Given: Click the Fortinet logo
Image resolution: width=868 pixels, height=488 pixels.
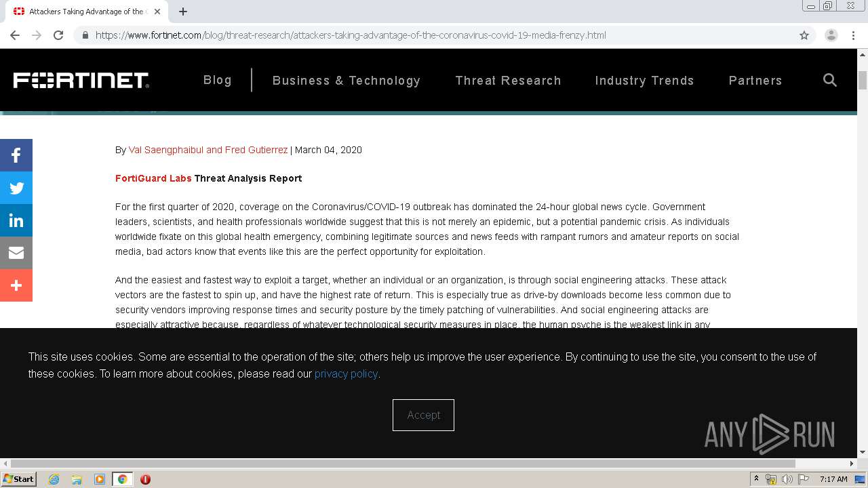Looking at the screenshot, I should (81, 81).
